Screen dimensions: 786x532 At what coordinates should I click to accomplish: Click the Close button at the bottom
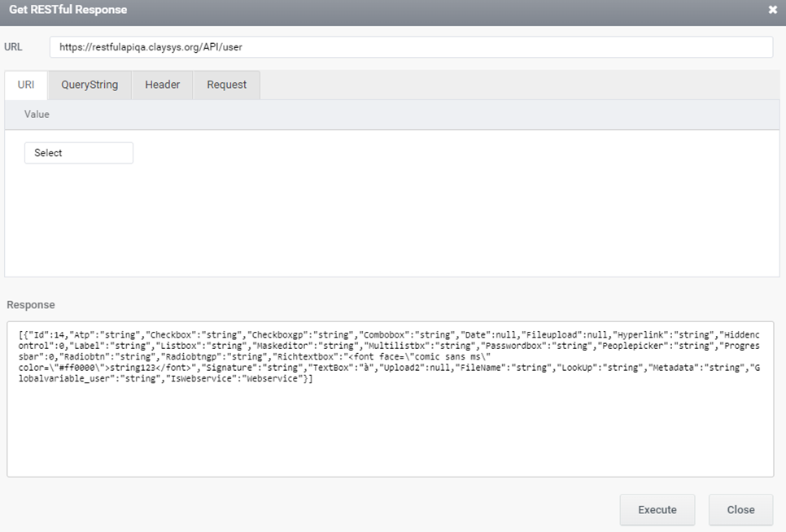point(741,509)
